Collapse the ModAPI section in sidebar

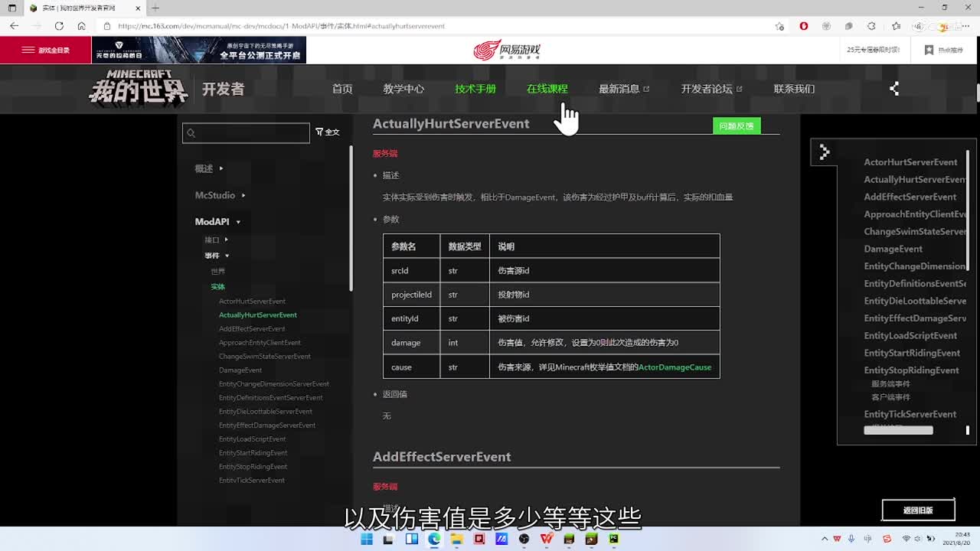click(x=218, y=222)
